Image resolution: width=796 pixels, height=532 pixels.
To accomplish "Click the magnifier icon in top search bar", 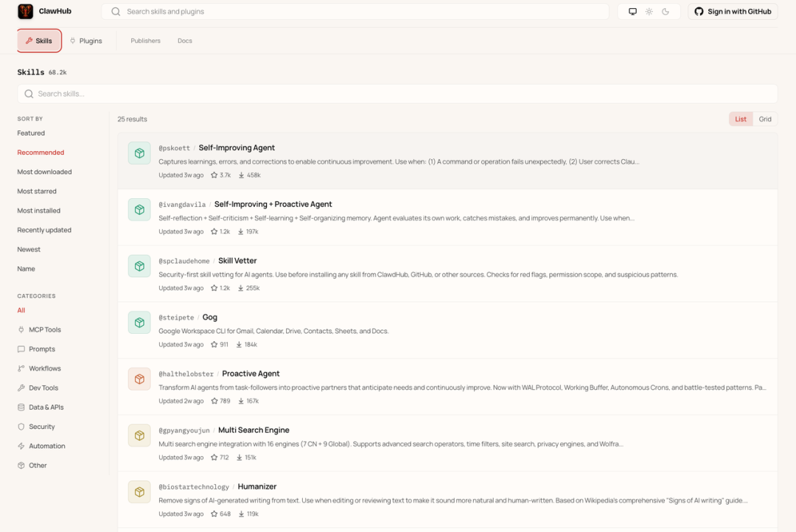I will (116, 11).
